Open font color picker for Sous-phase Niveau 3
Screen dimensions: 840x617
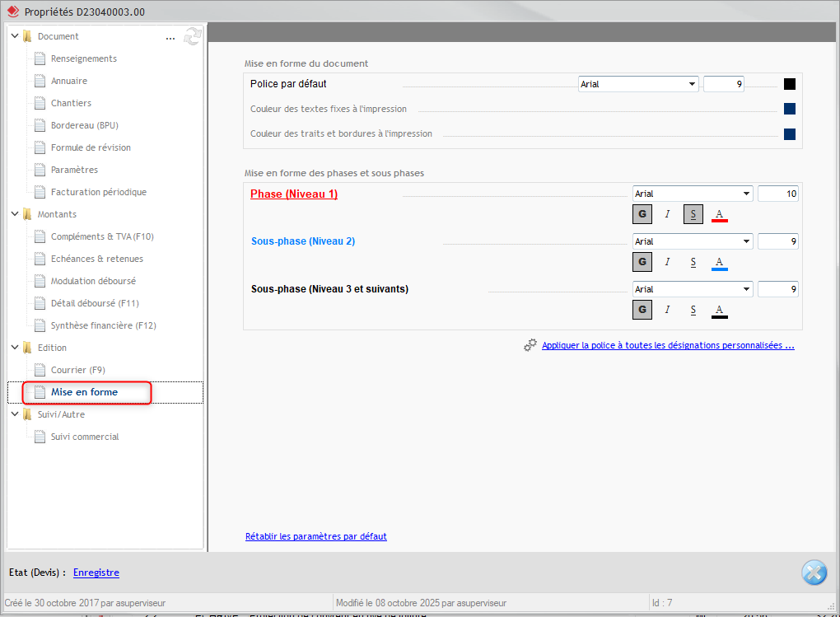(x=719, y=311)
